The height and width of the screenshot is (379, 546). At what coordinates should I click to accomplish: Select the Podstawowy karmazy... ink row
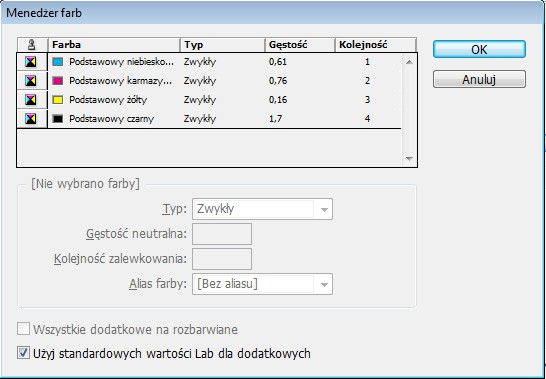coord(209,81)
